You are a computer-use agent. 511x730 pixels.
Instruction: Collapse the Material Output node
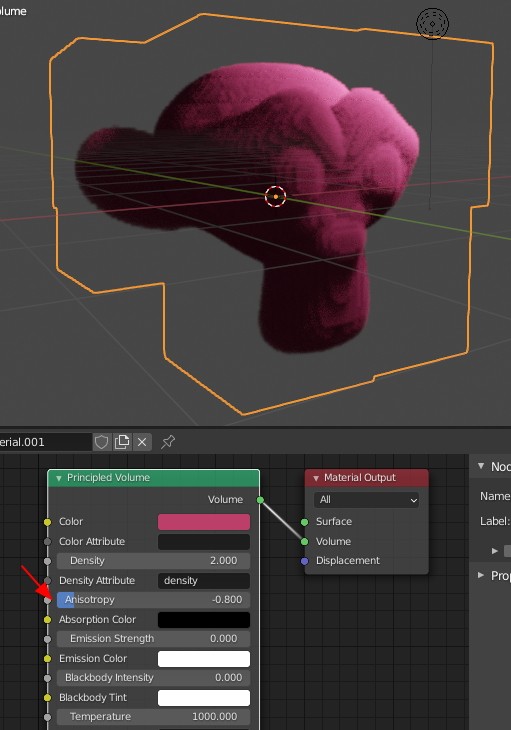coord(316,478)
